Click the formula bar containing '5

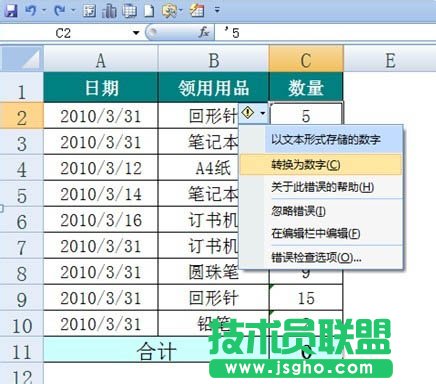[x=325, y=33]
